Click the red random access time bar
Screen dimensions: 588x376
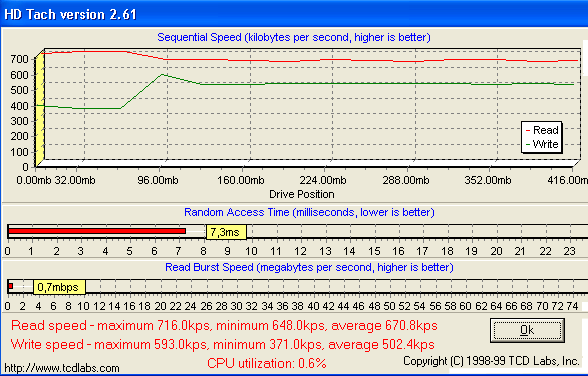[97, 231]
